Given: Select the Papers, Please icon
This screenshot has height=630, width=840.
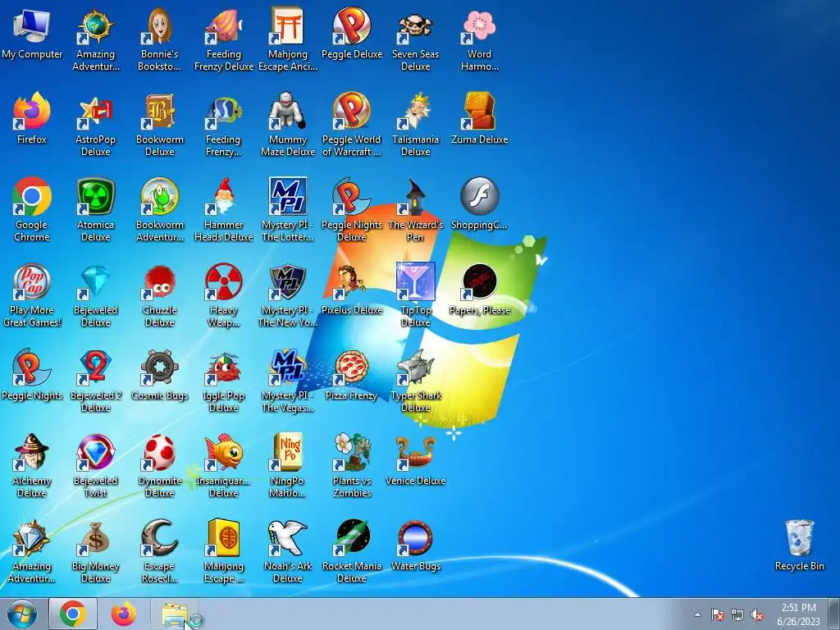Looking at the screenshot, I should click(x=479, y=290).
